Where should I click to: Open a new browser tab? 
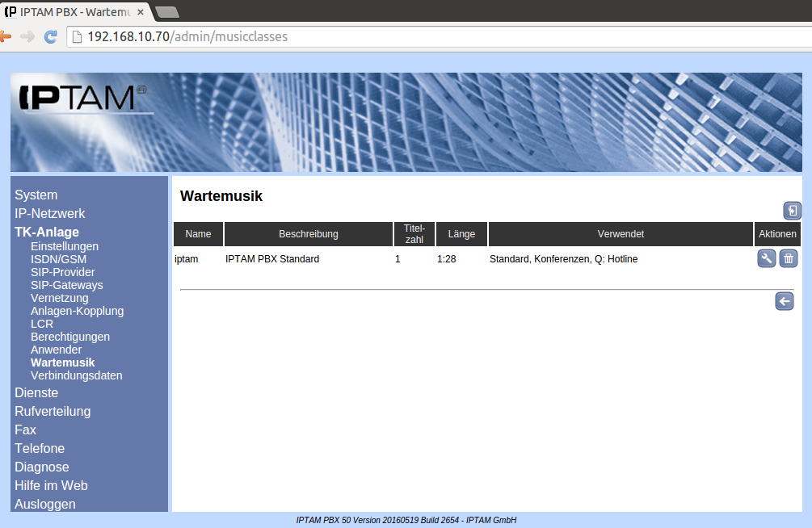(166, 12)
